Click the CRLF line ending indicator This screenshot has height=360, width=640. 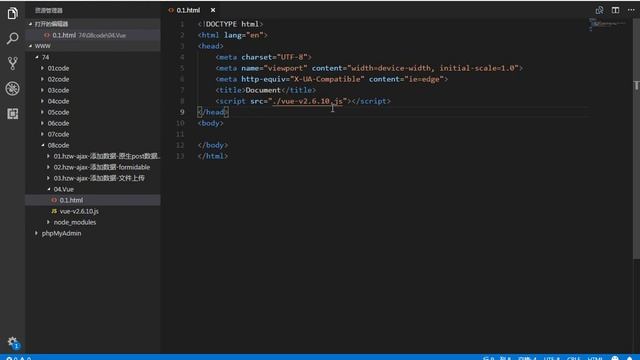573,358
